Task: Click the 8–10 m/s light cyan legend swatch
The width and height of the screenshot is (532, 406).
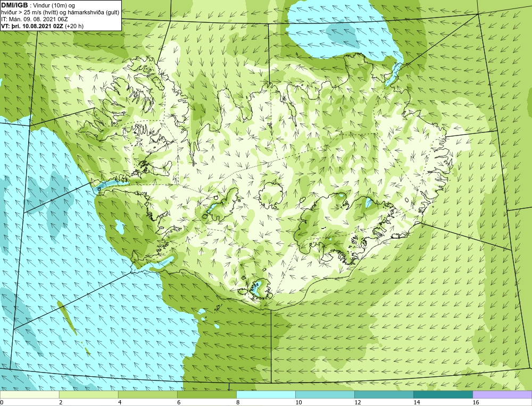Action: [x=265, y=394]
